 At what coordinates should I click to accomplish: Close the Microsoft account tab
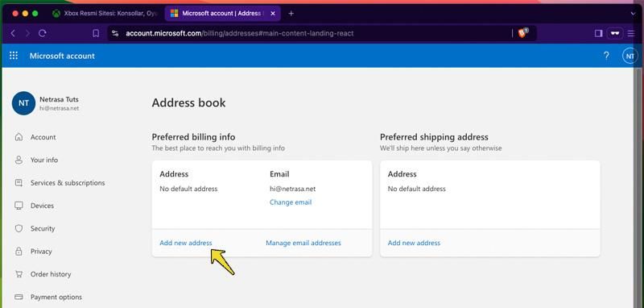point(273,13)
